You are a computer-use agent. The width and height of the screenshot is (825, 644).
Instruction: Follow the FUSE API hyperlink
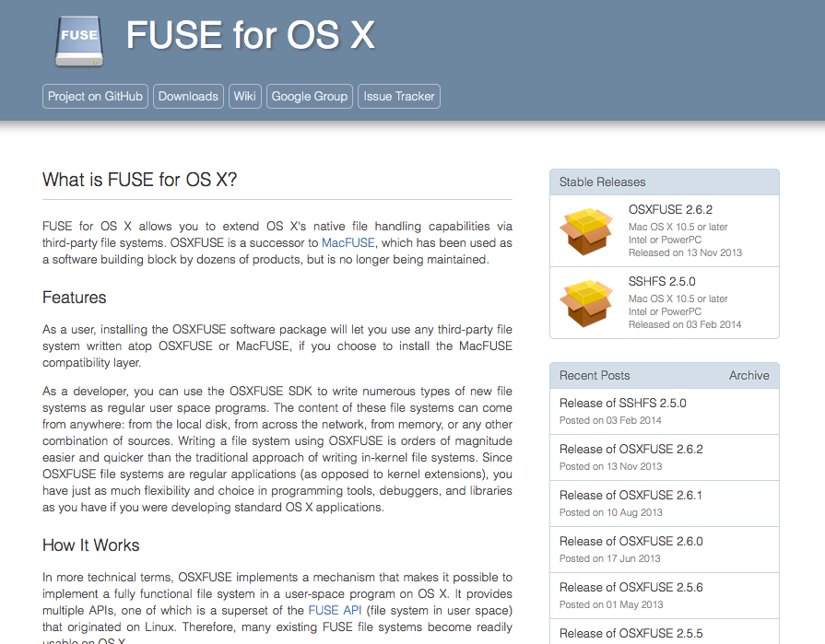(x=336, y=611)
